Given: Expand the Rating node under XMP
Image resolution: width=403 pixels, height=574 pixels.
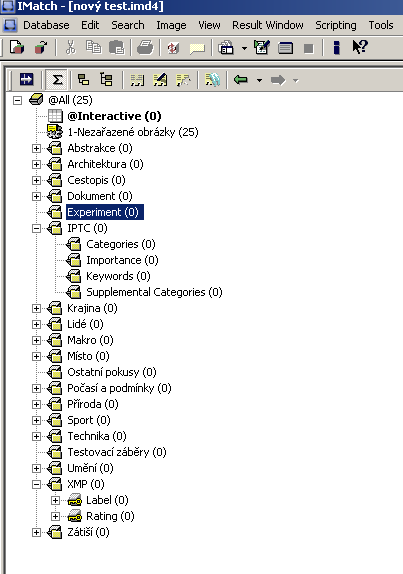Looking at the screenshot, I should pos(55,516).
